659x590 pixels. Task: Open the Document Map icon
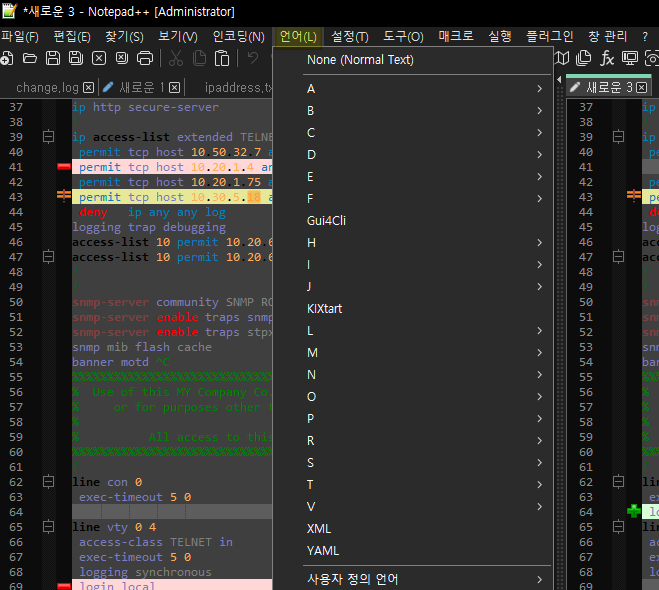pos(562,58)
